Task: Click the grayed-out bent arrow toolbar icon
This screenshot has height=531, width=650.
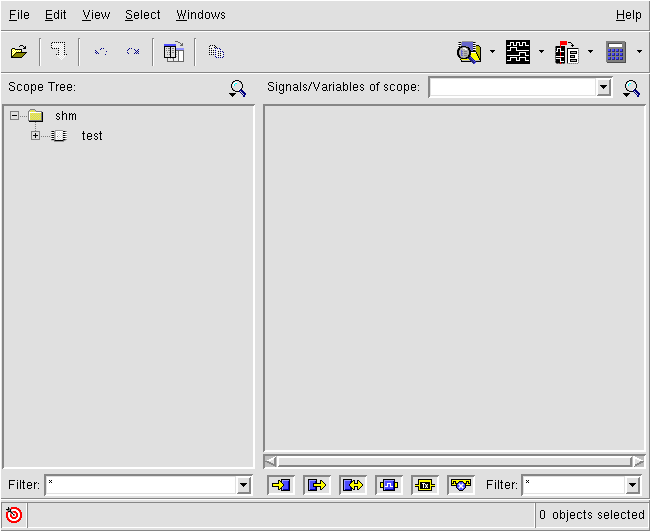Action: click(59, 51)
